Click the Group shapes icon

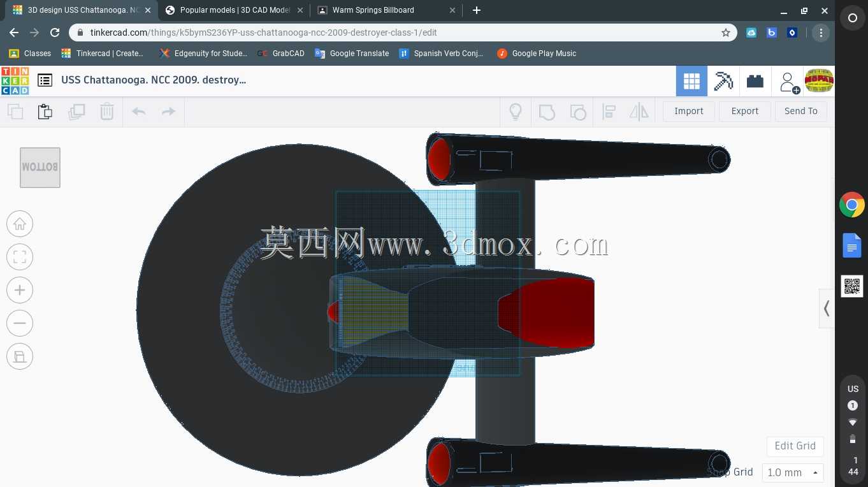547,112
